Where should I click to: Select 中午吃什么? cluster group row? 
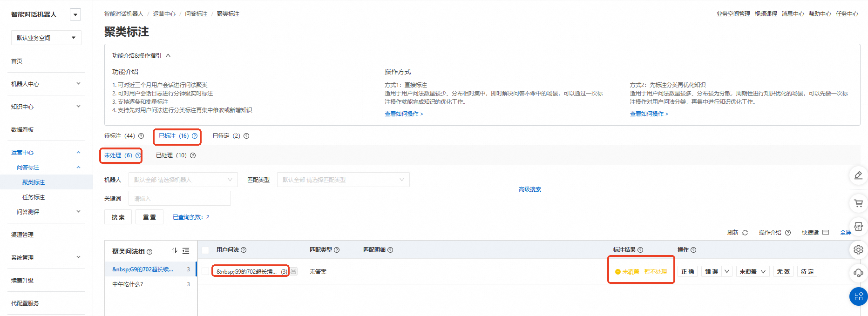151,284
